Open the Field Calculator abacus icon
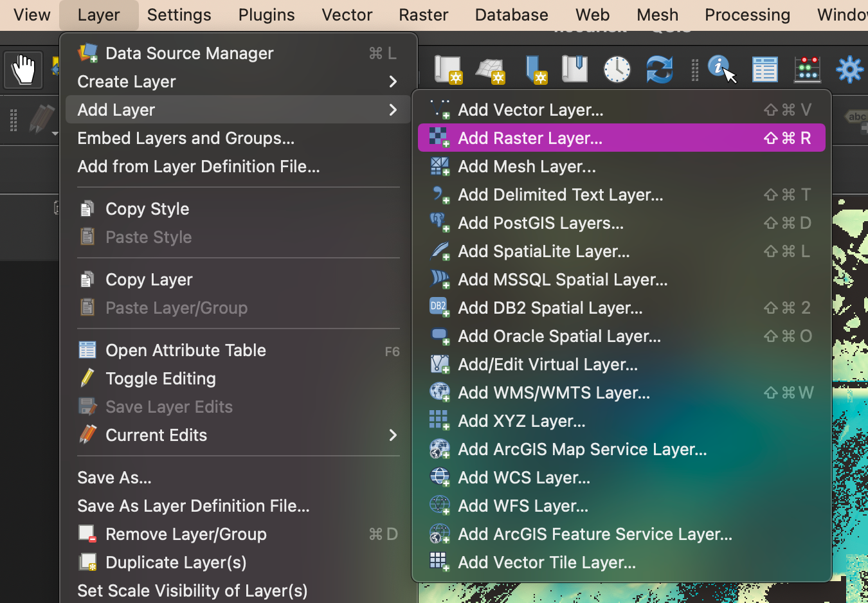 808,69
